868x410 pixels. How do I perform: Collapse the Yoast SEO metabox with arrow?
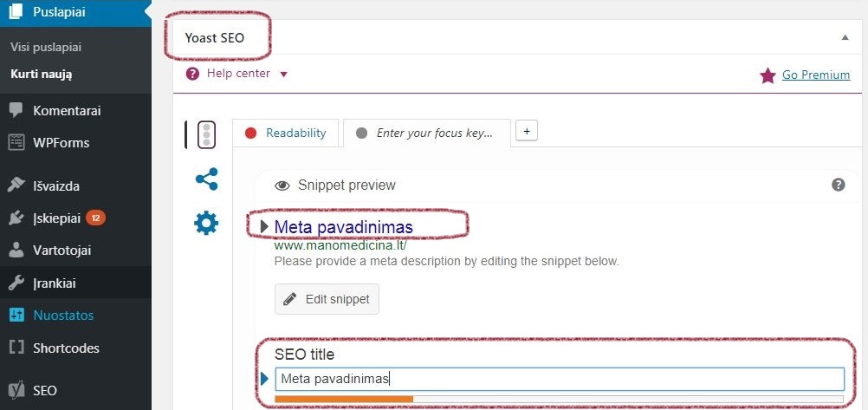click(845, 37)
